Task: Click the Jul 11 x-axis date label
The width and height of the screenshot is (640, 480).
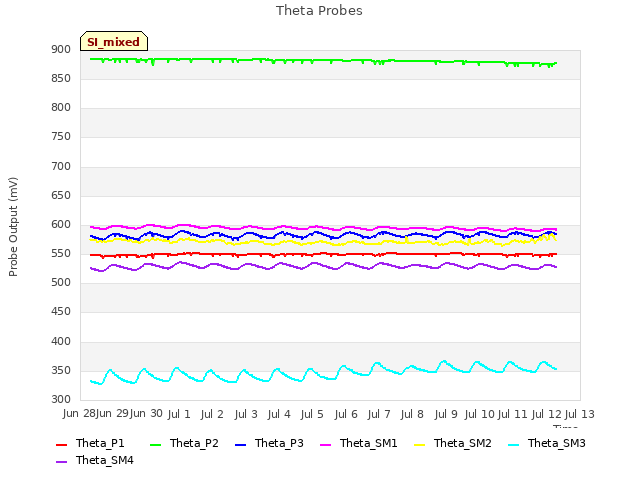Action: click(513, 414)
